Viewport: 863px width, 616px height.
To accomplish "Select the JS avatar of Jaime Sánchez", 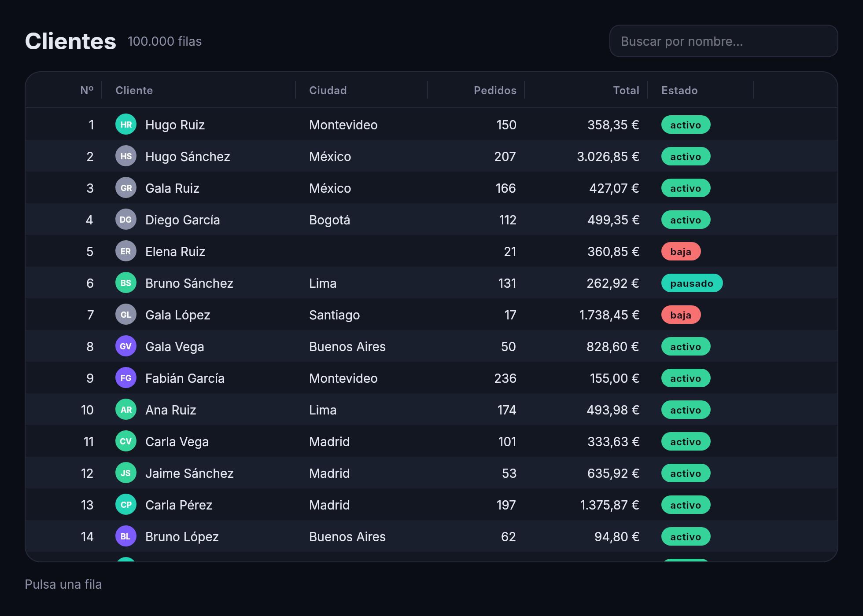I will (x=126, y=473).
